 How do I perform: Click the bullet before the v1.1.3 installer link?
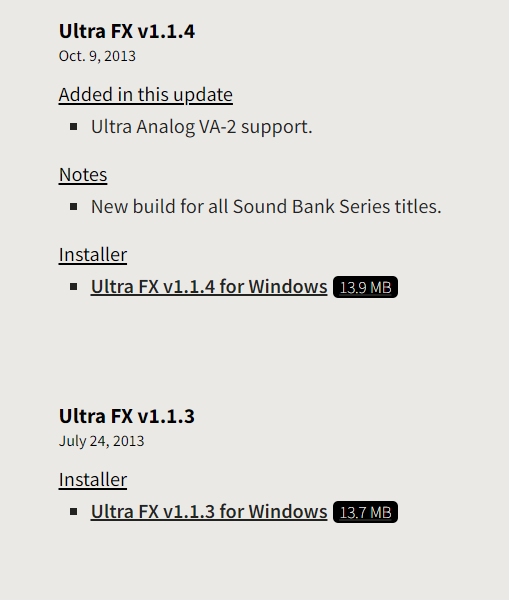(x=74, y=512)
